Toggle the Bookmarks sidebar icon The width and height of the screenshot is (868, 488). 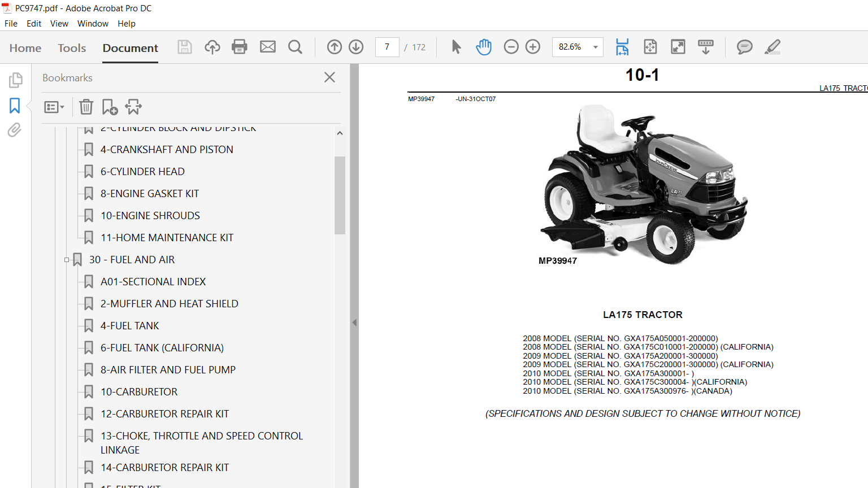[x=15, y=106]
